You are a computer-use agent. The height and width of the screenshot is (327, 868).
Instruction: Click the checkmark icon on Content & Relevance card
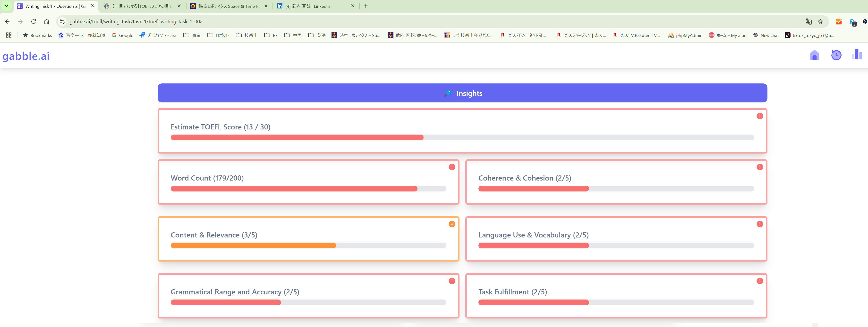pos(452,224)
